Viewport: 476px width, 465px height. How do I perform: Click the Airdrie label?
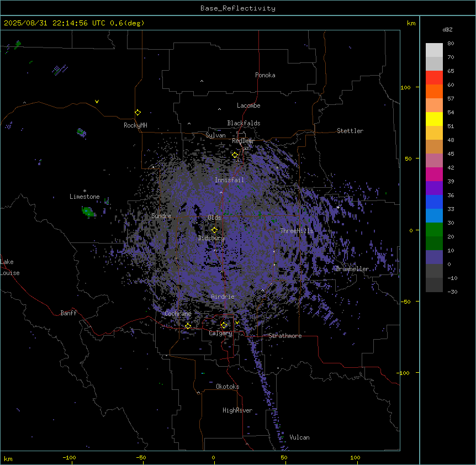[223, 297]
